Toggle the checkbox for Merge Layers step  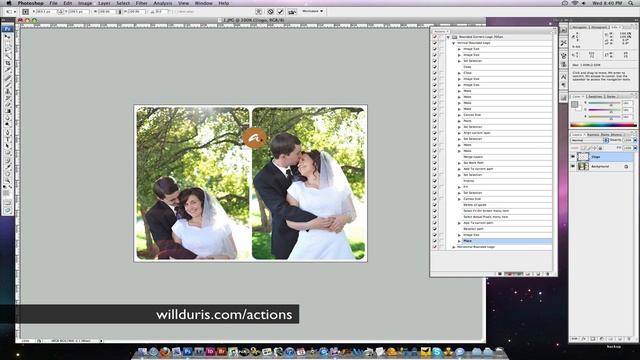point(435,157)
